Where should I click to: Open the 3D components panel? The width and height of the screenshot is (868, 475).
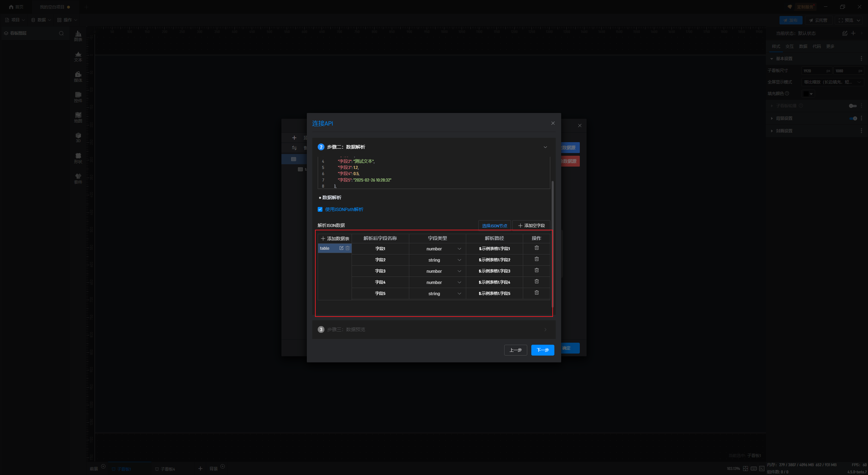point(78,137)
